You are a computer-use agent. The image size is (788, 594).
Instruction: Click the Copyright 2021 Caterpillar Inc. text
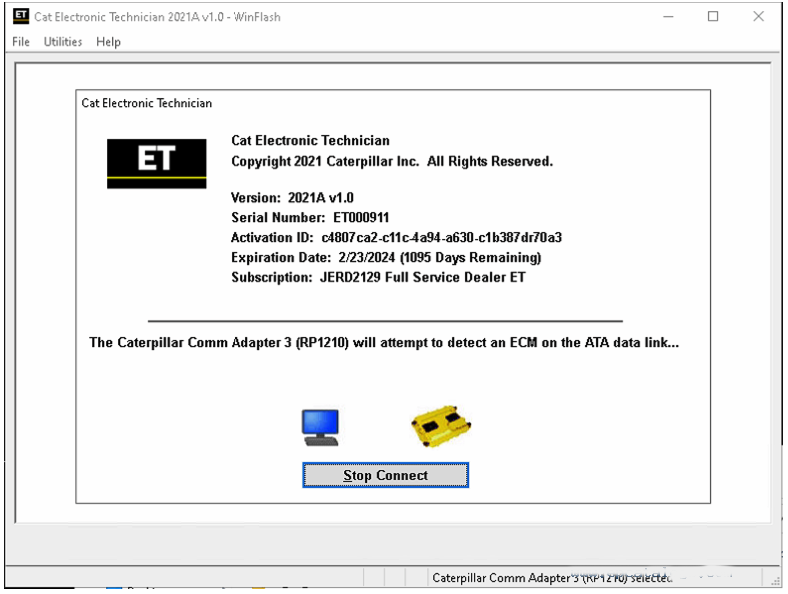(392, 161)
